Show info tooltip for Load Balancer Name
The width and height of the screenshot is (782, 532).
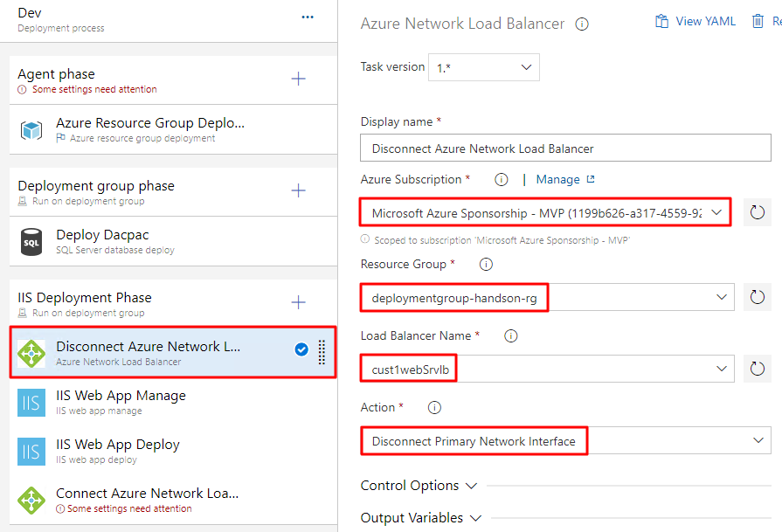pos(510,336)
